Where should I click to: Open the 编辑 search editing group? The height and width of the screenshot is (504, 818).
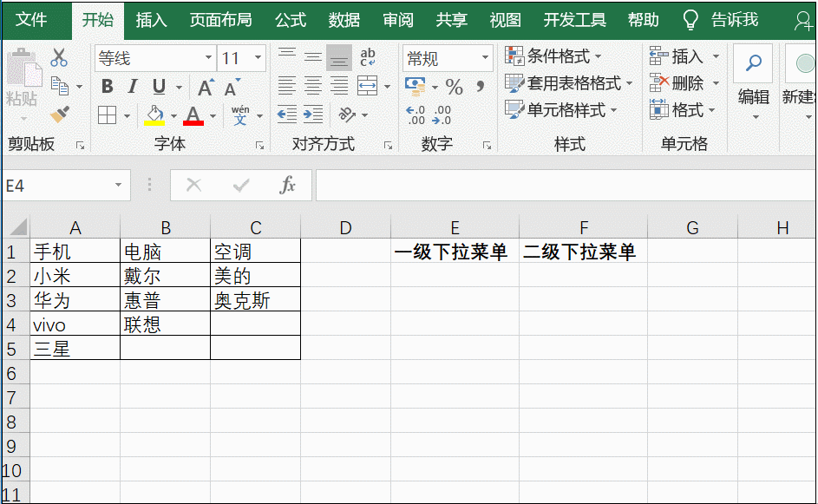click(753, 82)
